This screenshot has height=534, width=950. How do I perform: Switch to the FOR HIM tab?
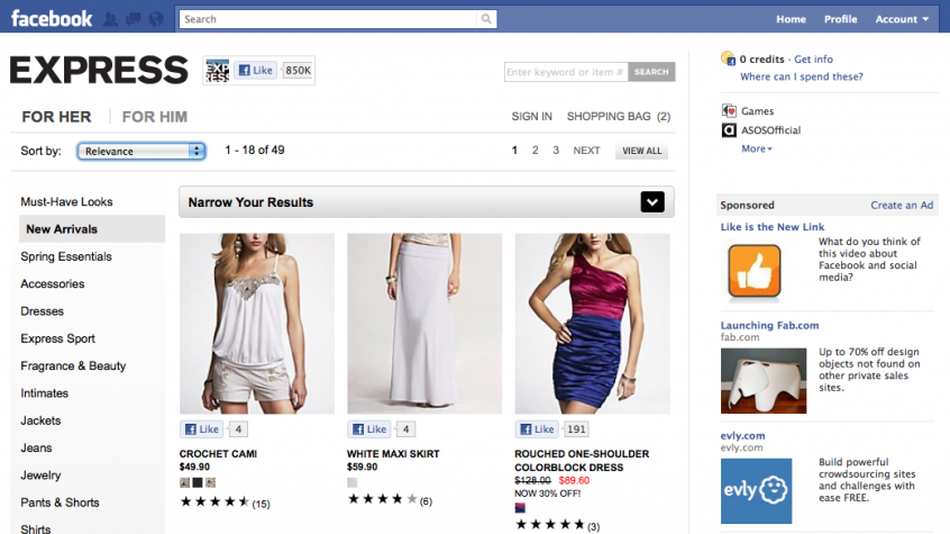(x=154, y=116)
